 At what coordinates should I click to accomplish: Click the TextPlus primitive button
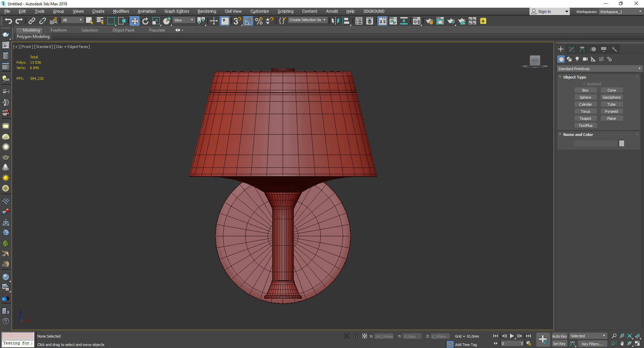pyautogui.click(x=585, y=126)
